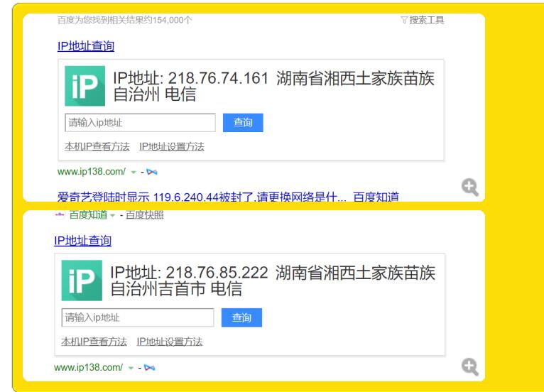
Task: Zoom the upper screenshot with magnifier icon
Action: [470, 187]
